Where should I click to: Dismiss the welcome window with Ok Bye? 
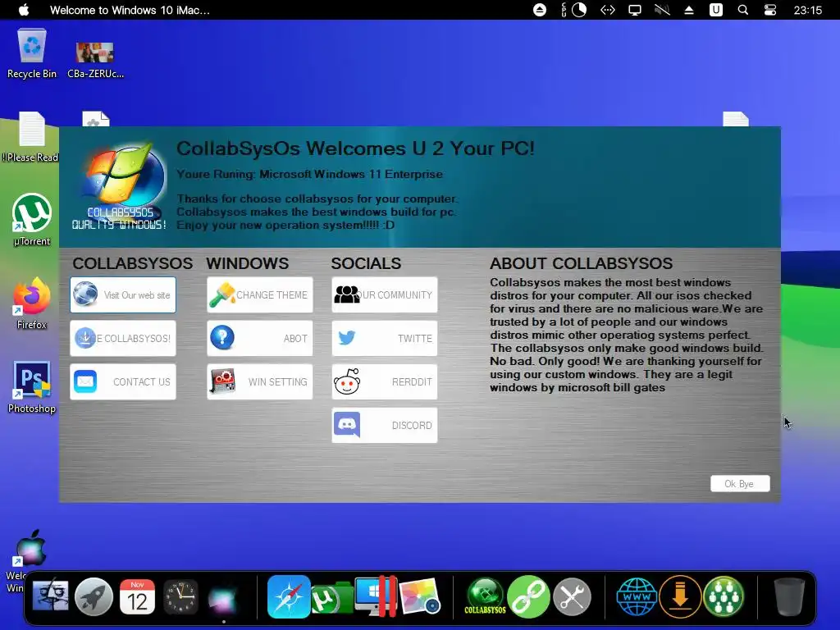click(740, 483)
